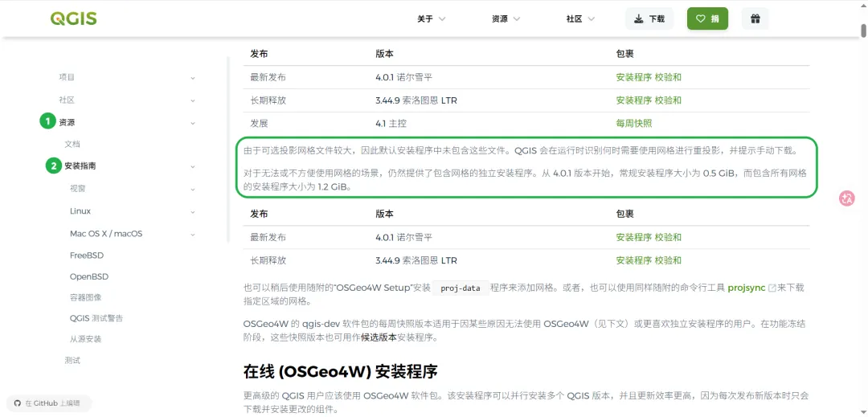Open the 每周快照 link in 发展 row
868x417 pixels.
coord(634,123)
